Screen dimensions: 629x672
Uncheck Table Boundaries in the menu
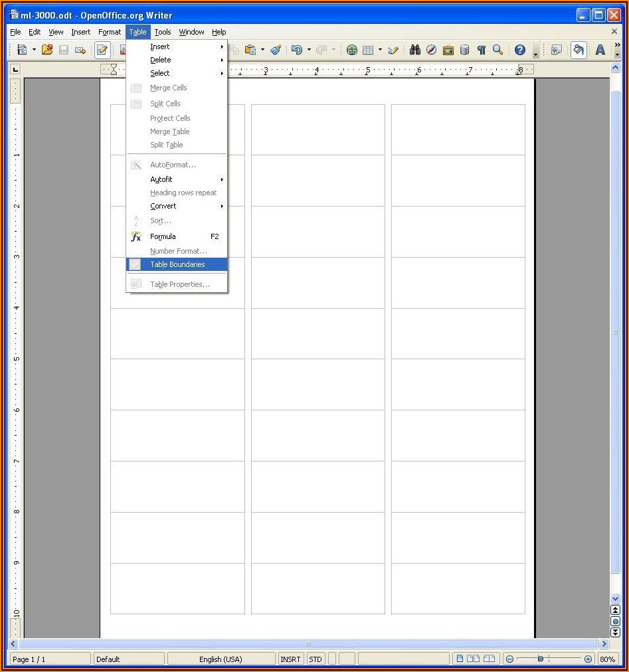(177, 264)
